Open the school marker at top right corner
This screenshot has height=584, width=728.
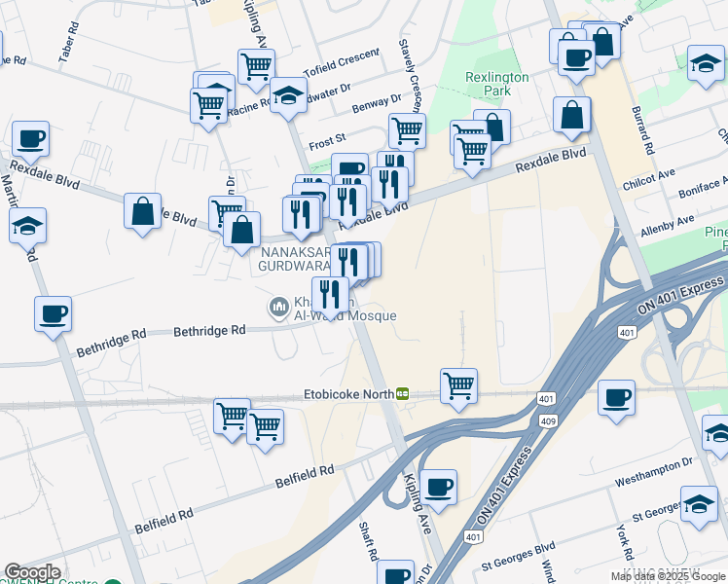706,64
